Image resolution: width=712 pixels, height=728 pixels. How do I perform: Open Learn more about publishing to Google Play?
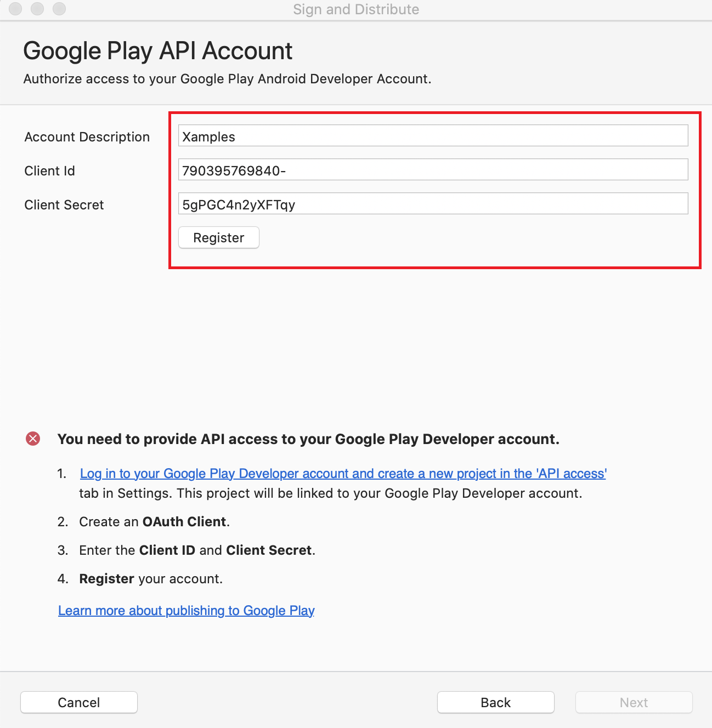[187, 611]
